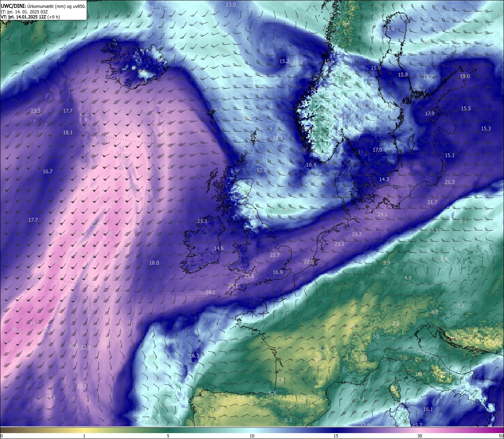The image size is (504, 439).
Task: Click the 15.9 value over Sweden
Action: pyautogui.click(x=376, y=68)
